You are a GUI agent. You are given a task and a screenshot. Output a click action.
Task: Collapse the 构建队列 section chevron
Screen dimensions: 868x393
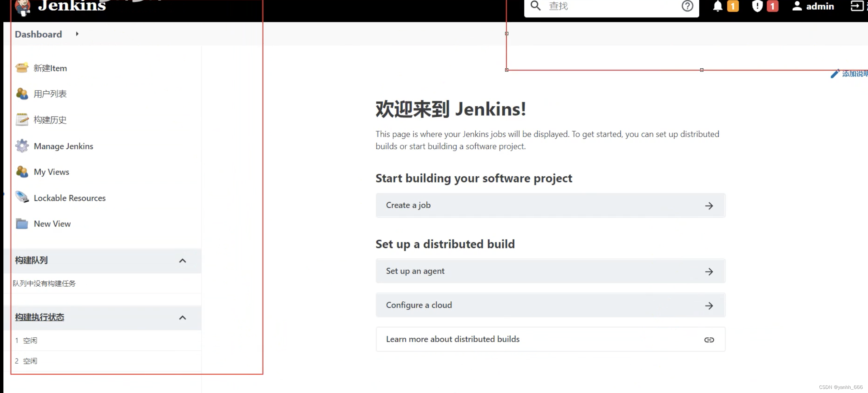click(183, 261)
